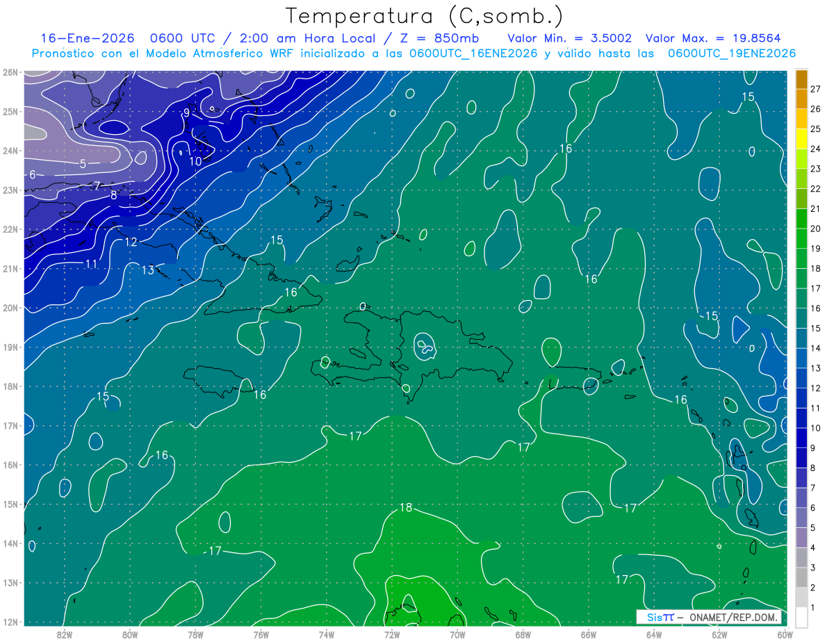Click the '60W' longitude axis label
This screenshot has height=644, width=834.
pyautogui.click(x=785, y=634)
